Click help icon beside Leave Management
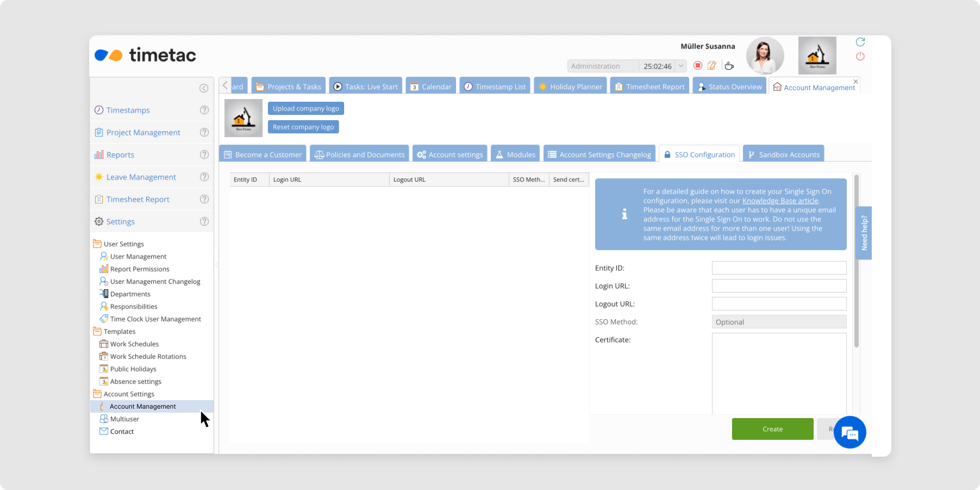The width and height of the screenshot is (980, 490). (204, 177)
